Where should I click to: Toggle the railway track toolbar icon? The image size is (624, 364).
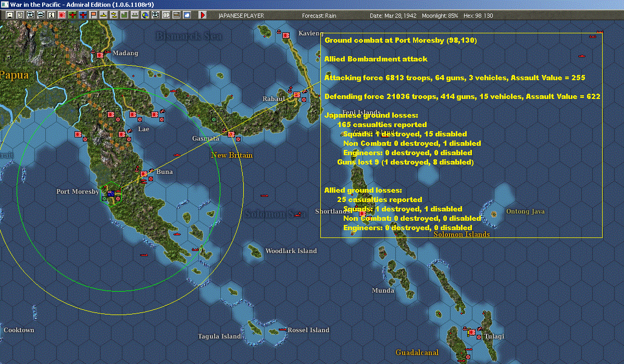176,15
